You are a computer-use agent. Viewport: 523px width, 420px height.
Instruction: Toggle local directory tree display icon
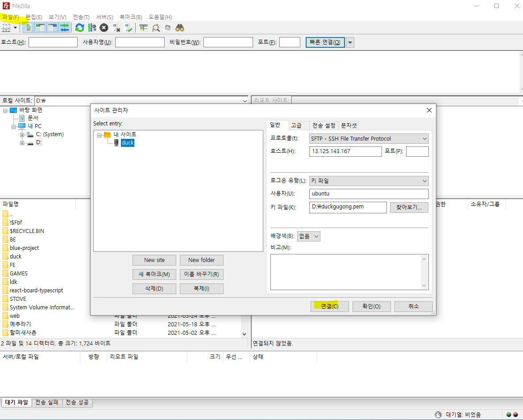pyautogui.click(x=40, y=28)
